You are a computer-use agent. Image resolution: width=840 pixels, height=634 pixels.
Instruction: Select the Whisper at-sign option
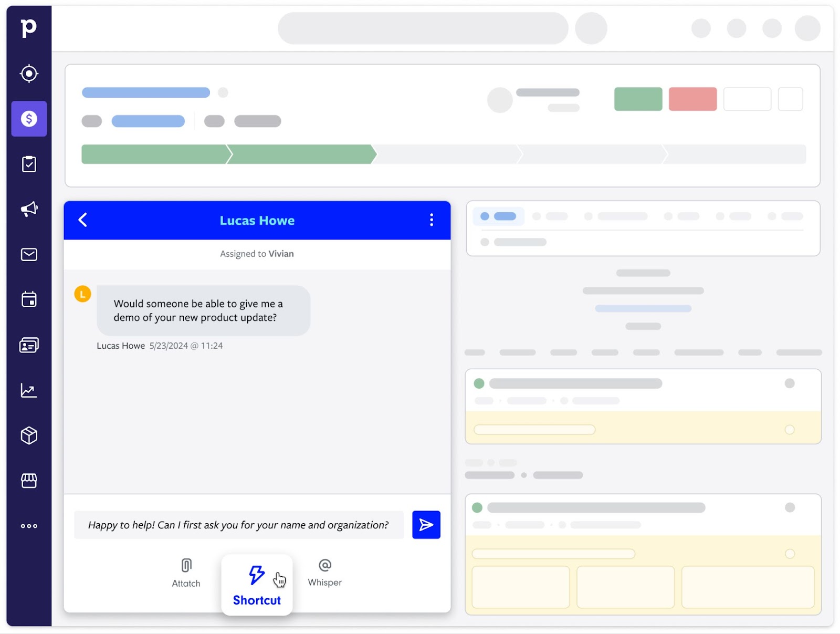point(324,566)
